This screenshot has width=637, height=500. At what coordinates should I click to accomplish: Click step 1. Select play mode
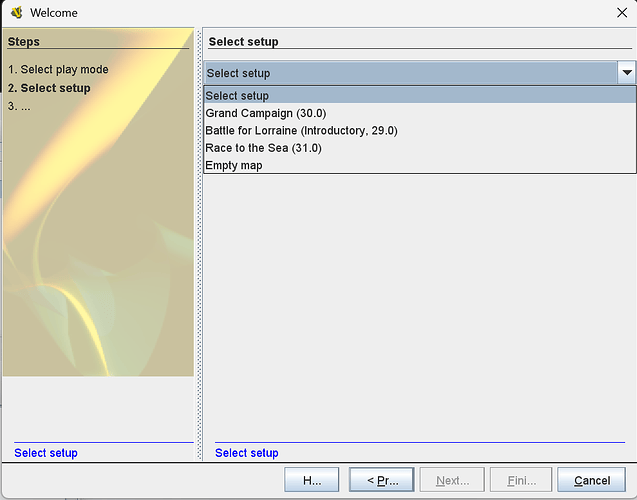point(58,69)
